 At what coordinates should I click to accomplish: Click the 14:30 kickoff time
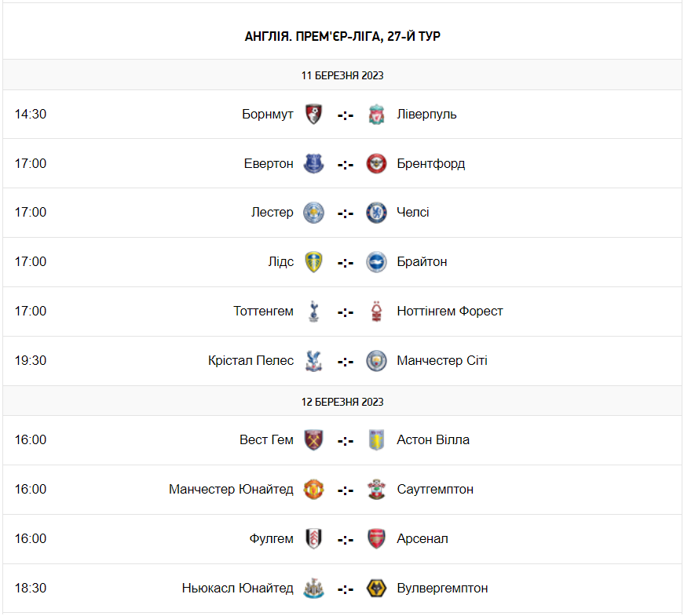click(x=31, y=115)
